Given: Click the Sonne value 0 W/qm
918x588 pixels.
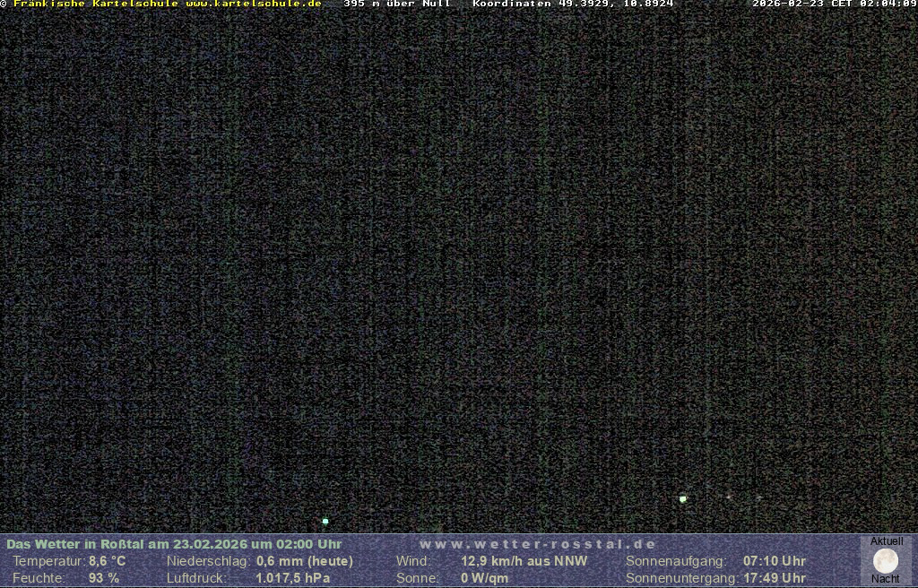Looking at the screenshot, I should click(484, 578).
